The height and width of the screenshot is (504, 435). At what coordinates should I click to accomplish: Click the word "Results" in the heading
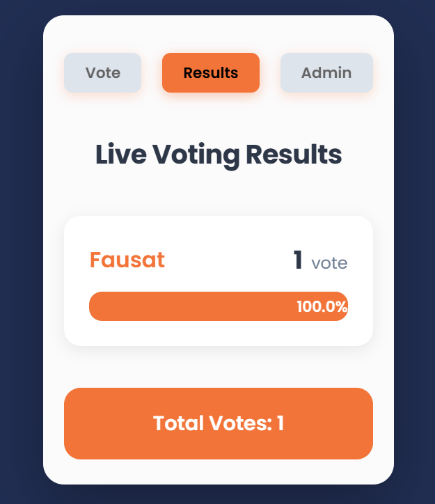click(x=296, y=155)
